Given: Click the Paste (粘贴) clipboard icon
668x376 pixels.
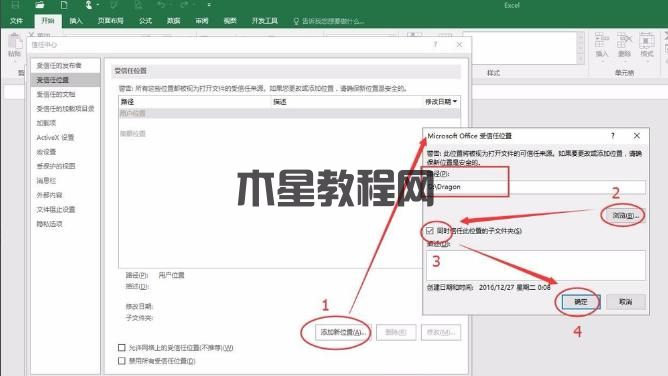Looking at the screenshot, I should (14, 45).
